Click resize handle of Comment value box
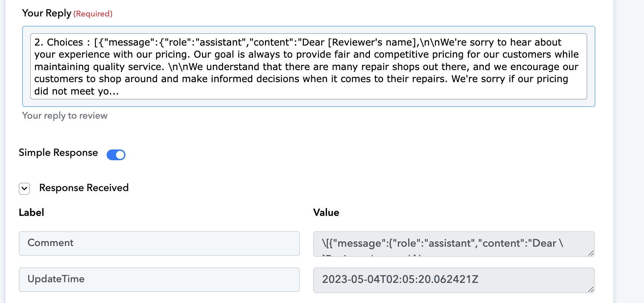This screenshot has width=644, height=303. [x=591, y=253]
